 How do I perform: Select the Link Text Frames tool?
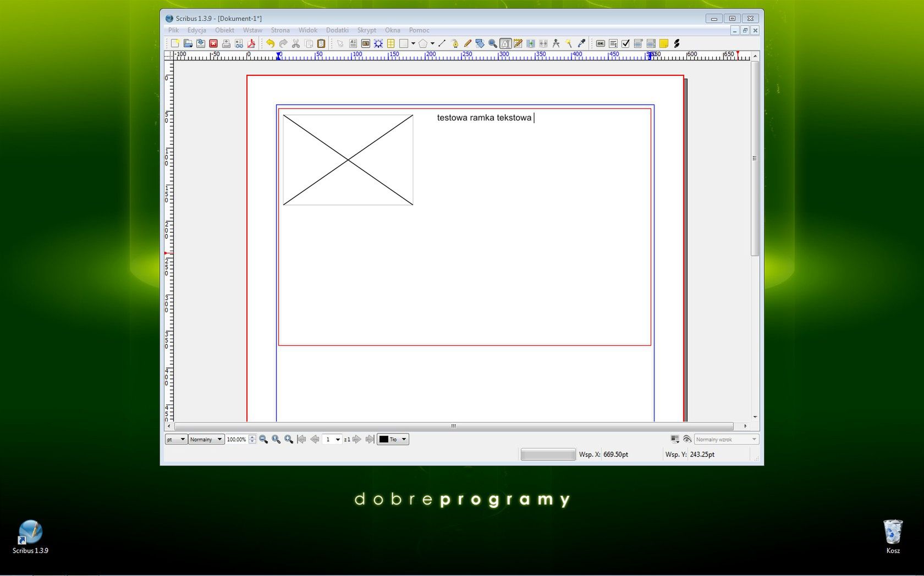pyautogui.click(x=531, y=43)
